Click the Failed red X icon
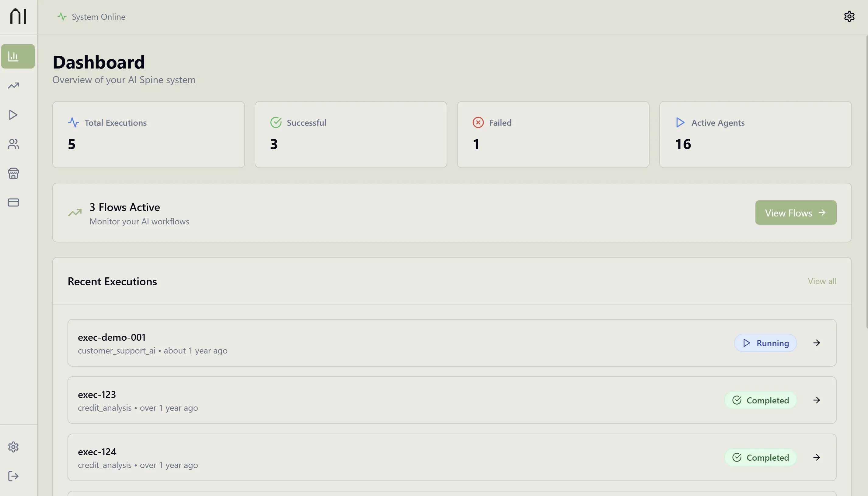This screenshot has height=496, width=868. click(478, 122)
